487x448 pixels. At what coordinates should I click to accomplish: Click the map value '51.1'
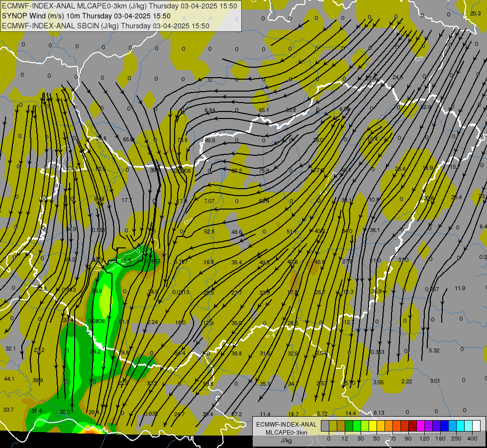292,231
